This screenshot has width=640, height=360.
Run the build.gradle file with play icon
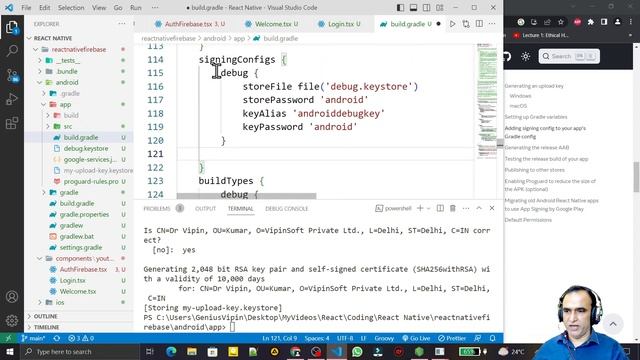coord(453,24)
